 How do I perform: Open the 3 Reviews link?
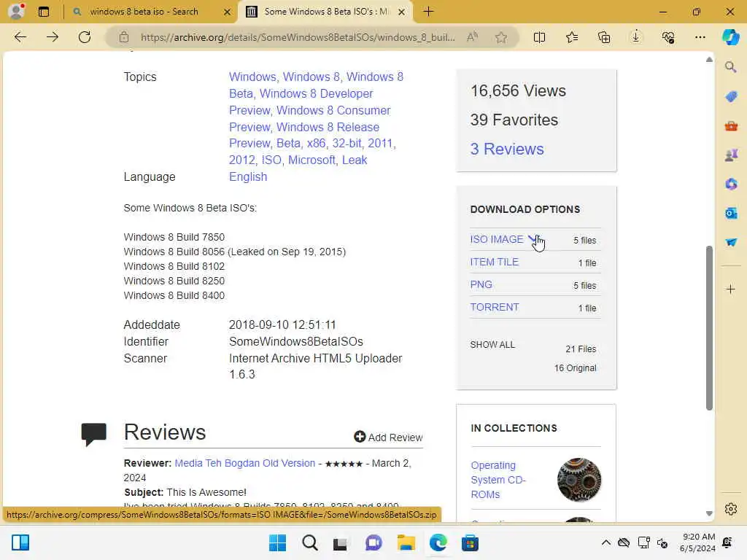507,149
